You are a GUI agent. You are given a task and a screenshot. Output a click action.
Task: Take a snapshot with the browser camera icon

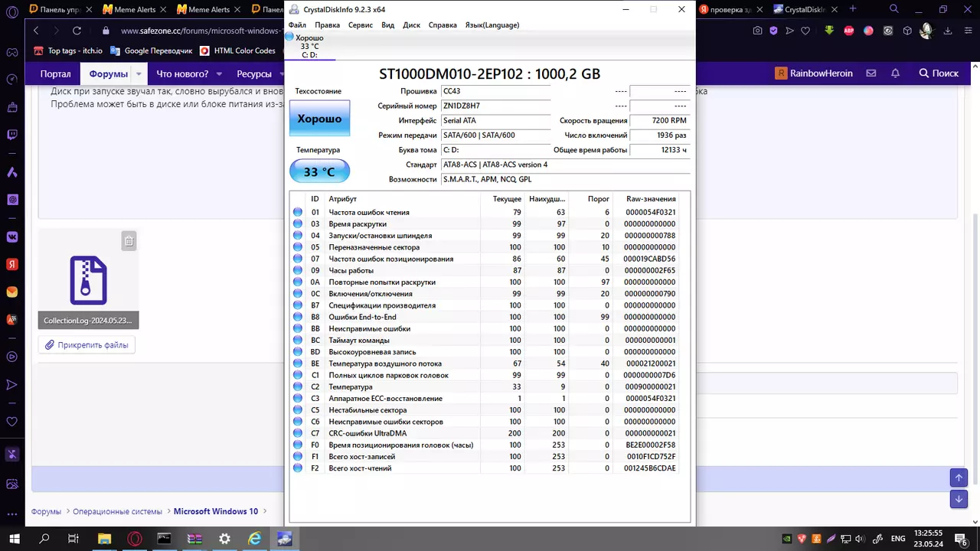point(758,31)
